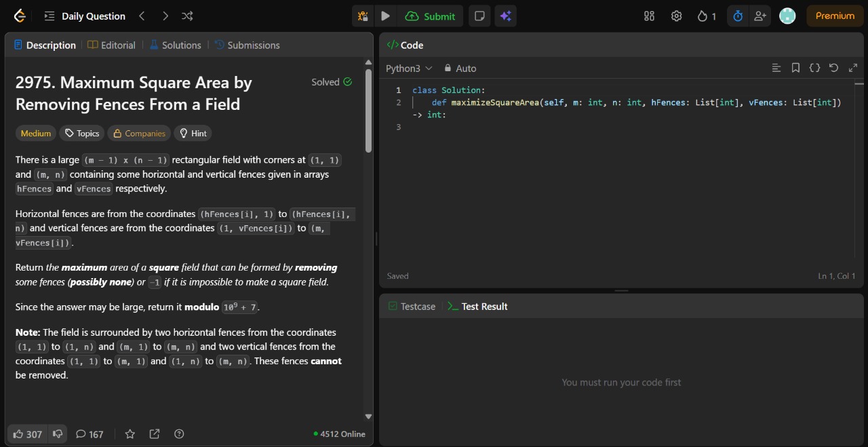The image size is (868, 447).
Task: Click the AI sparkle assistant icon
Action: point(505,16)
